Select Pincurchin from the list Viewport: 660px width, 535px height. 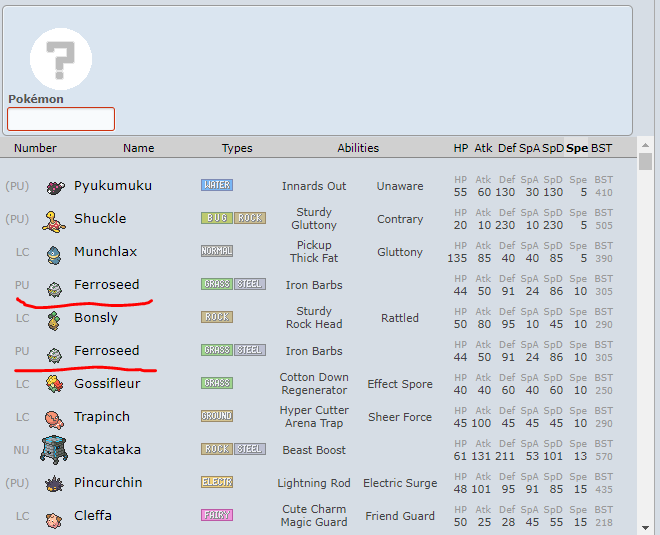(x=318, y=483)
